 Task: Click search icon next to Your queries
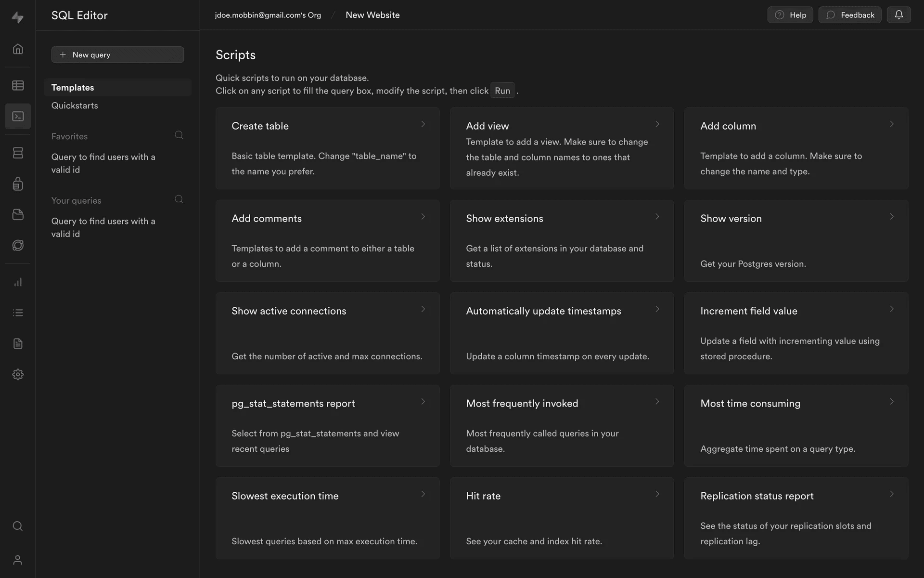179,199
